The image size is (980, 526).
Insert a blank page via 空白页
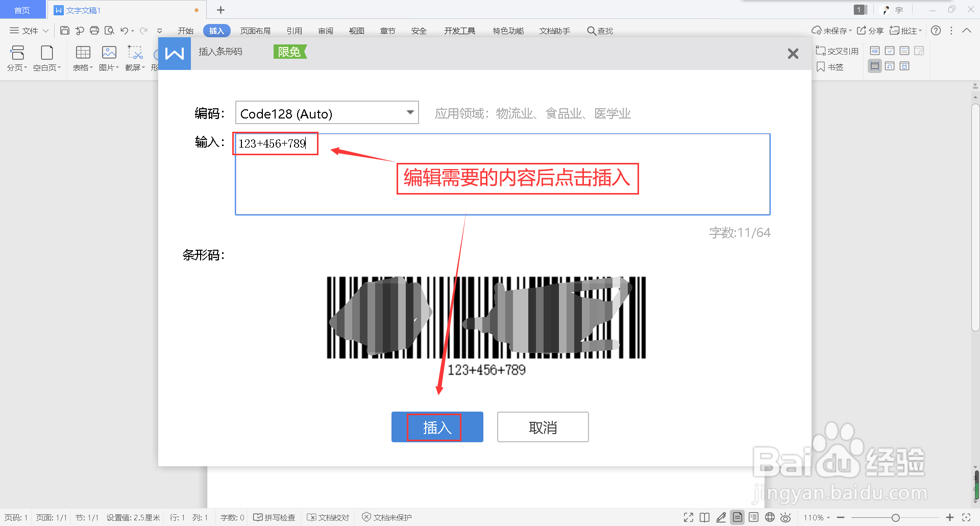point(47,58)
